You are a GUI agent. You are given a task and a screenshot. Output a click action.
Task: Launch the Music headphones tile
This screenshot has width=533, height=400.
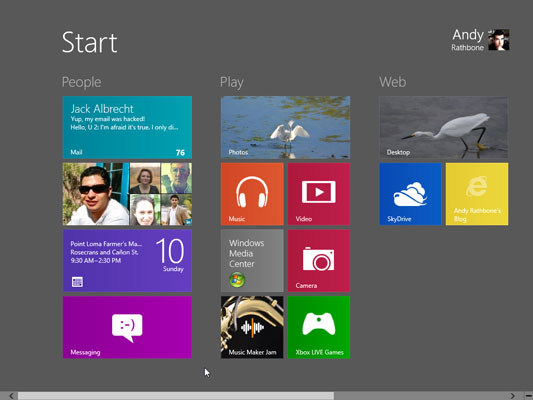[252, 194]
